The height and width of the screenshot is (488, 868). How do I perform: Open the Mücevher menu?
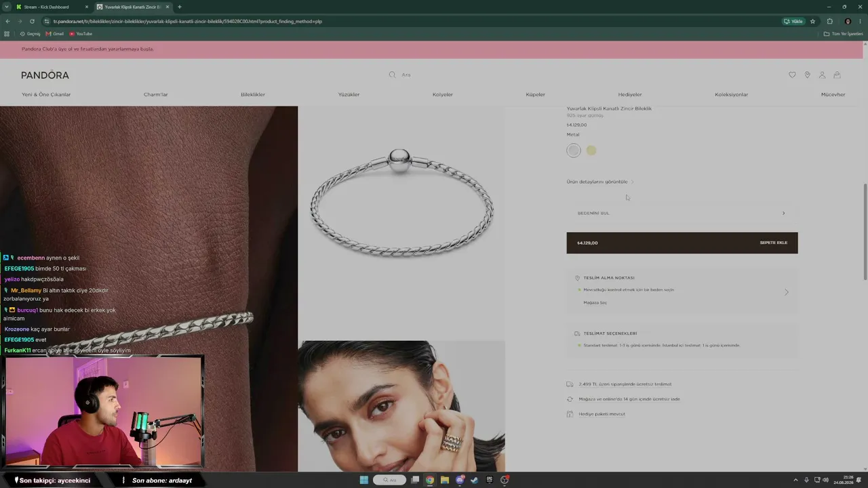click(833, 95)
